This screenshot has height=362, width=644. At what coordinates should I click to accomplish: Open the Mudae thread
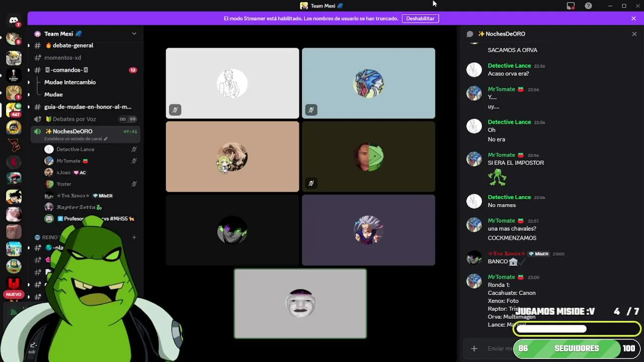[x=53, y=95]
